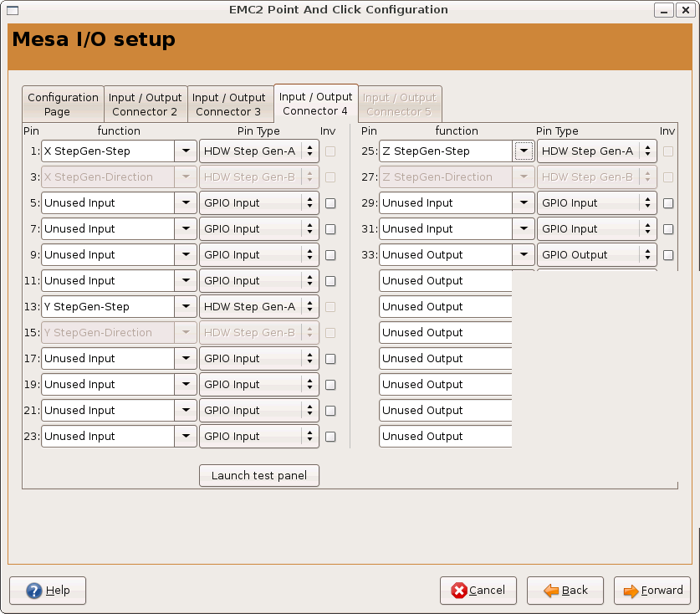Click the Cancel button icon
This screenshot has width=700, height=614.
coord(459,591)
